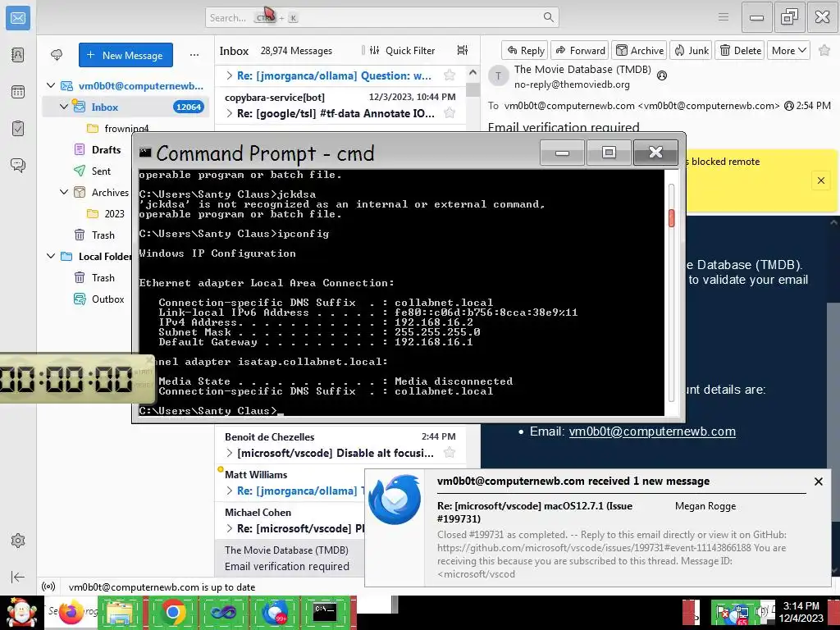Viewport: 840px width, 630px height.
Task: Click the sender contact icon beside TMDB
Action: coord(662,75)
